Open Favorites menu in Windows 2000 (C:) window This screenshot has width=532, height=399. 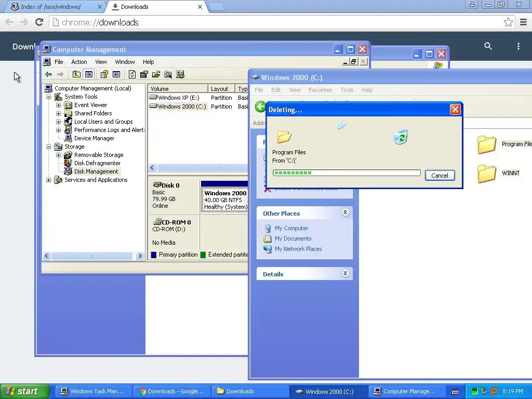pyautogui.click(x=320, y=90)
